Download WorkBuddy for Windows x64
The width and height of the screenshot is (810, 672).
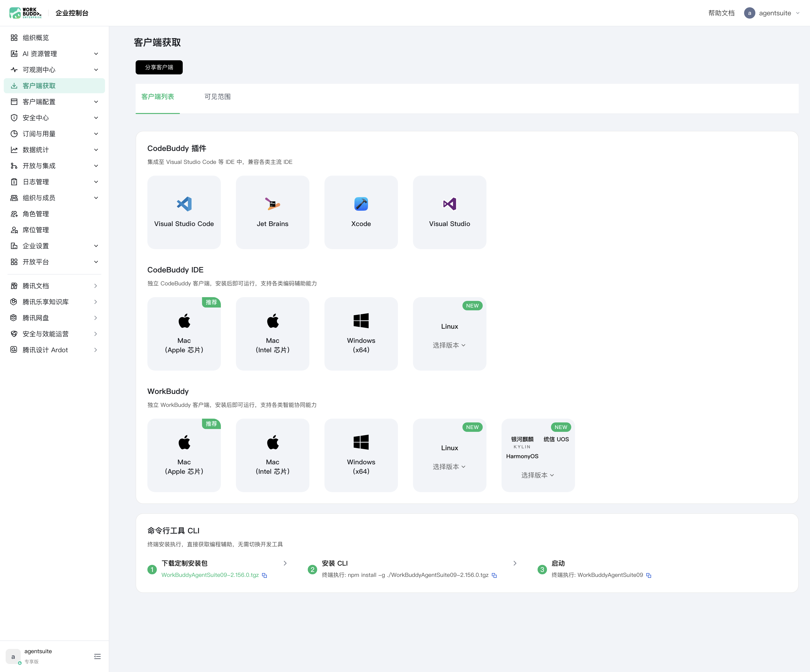pyautogui.click(x=361, y=455)
